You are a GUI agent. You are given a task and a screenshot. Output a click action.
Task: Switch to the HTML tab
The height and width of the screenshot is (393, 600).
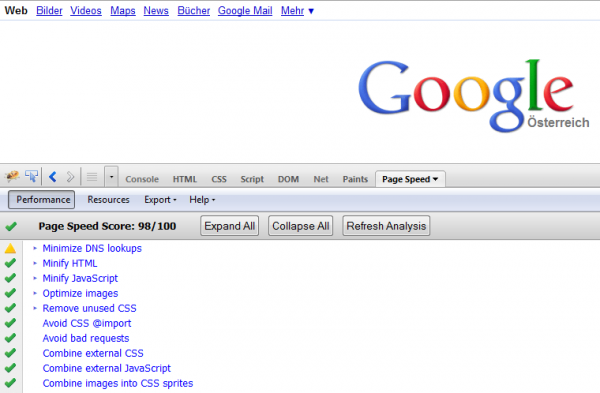pos(184,179)
